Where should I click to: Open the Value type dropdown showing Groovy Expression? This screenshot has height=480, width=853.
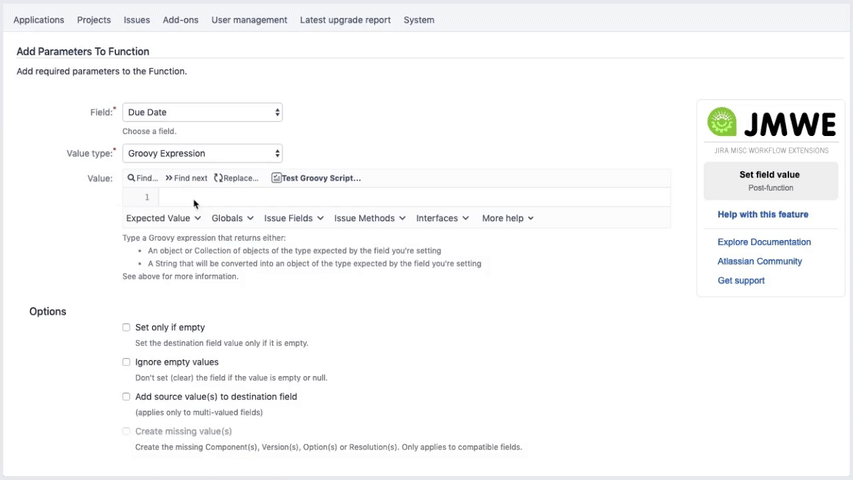202,153
